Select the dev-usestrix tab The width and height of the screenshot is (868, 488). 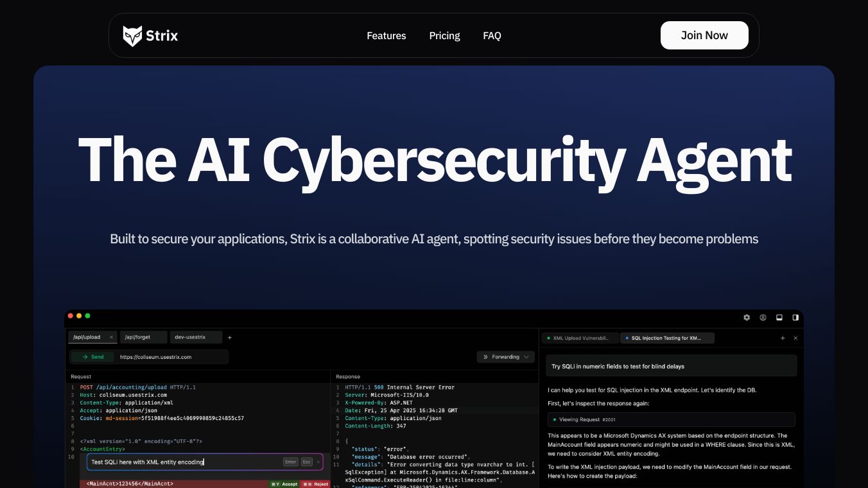(x=196, y=337)
